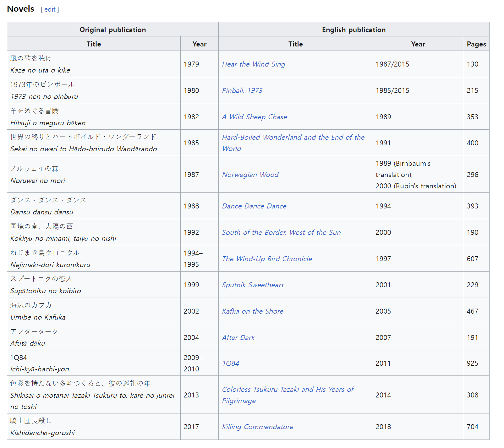Select the text Hitsuji o meguru bōken
Viewport: 504px width, 448px height.
[x=48, y=123]
